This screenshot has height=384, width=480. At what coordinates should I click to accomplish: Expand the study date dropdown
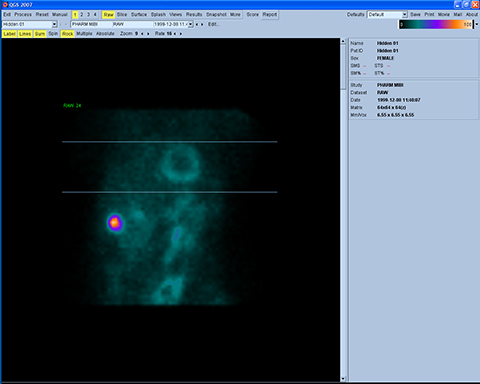[x=191, y=24]
